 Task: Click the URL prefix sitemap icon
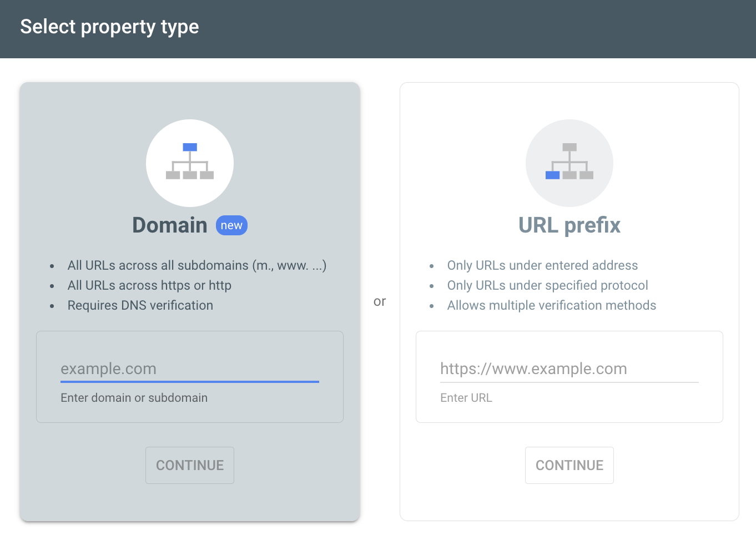[x=569, y=163]
